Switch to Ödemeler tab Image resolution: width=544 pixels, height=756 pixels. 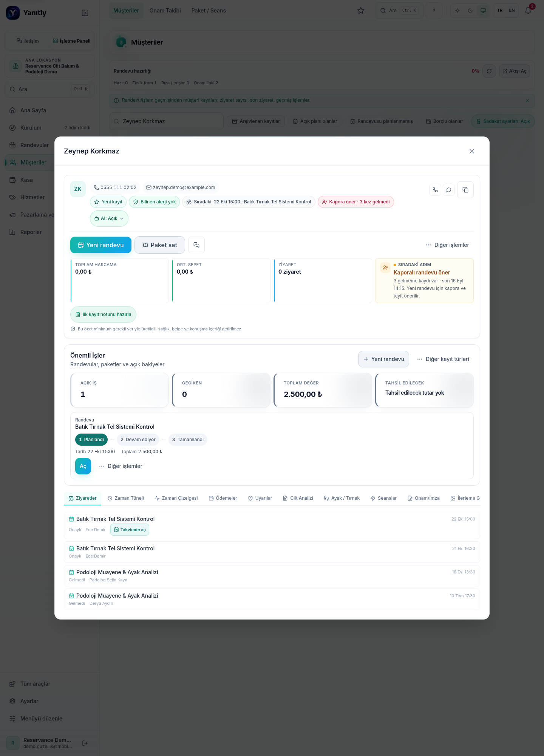click(x=223, y=498)
